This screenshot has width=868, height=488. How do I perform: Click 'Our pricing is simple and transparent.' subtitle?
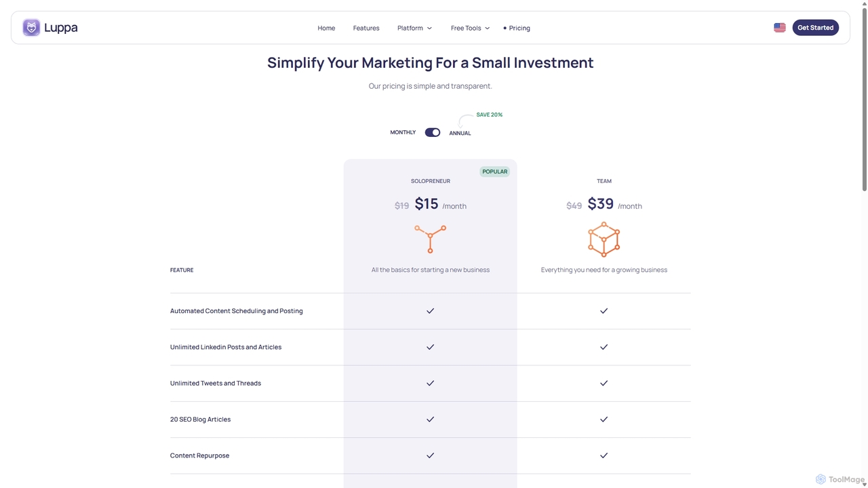tap(431, 86)
